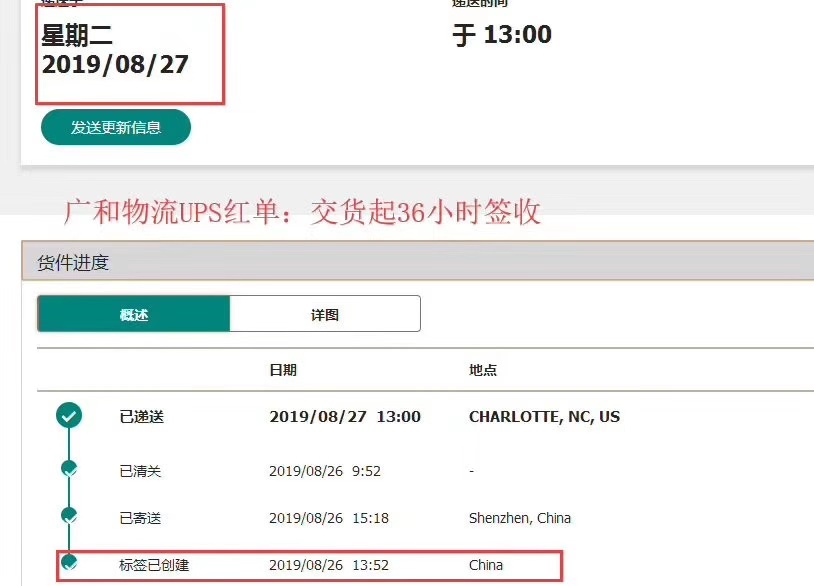This screenshot has height=586, width=814.
Task: Click the 地点 column header
Action: [482, 370]
